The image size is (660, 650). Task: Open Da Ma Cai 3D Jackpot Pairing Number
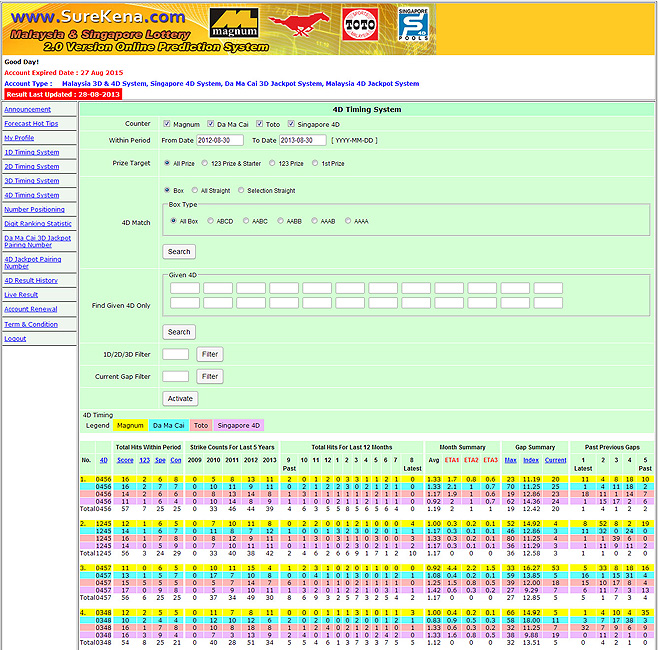(37, 241)
